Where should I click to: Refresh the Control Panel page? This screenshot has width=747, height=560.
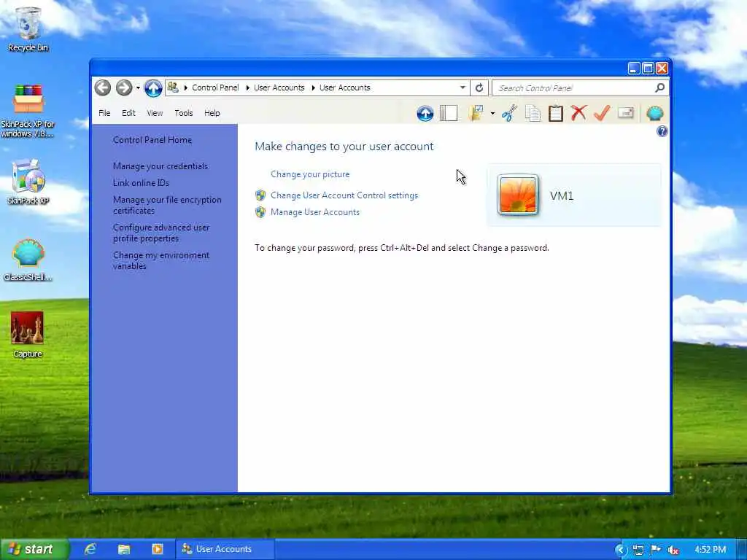479,87
